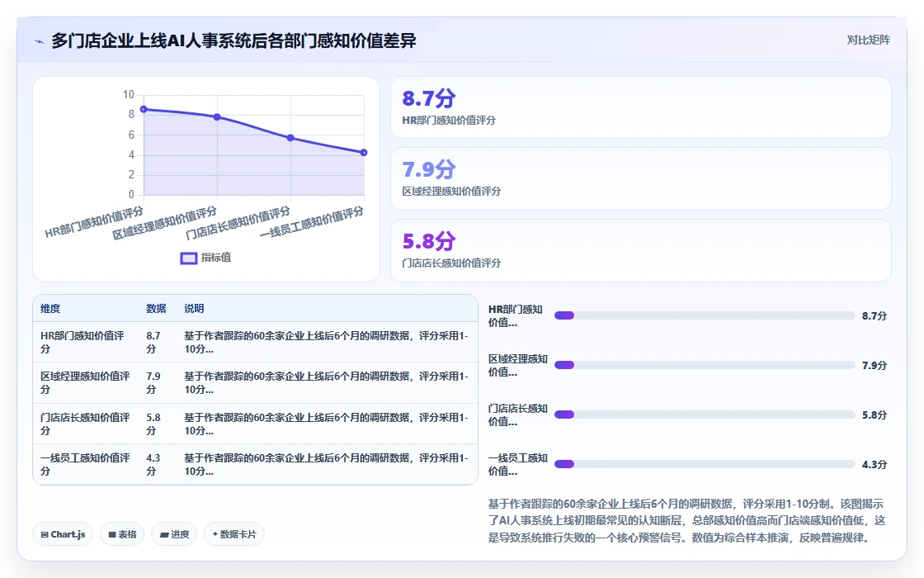Click the 8.7分 cell in table
The image size is (924, 578).
click(153, 342)
